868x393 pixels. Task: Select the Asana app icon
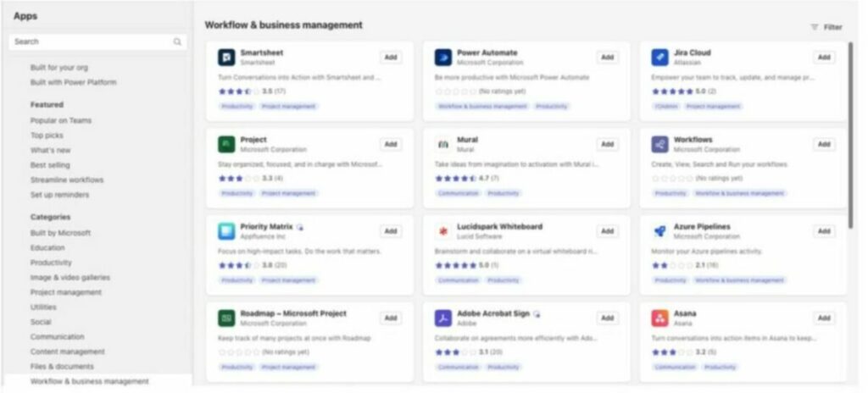(659, 318)
